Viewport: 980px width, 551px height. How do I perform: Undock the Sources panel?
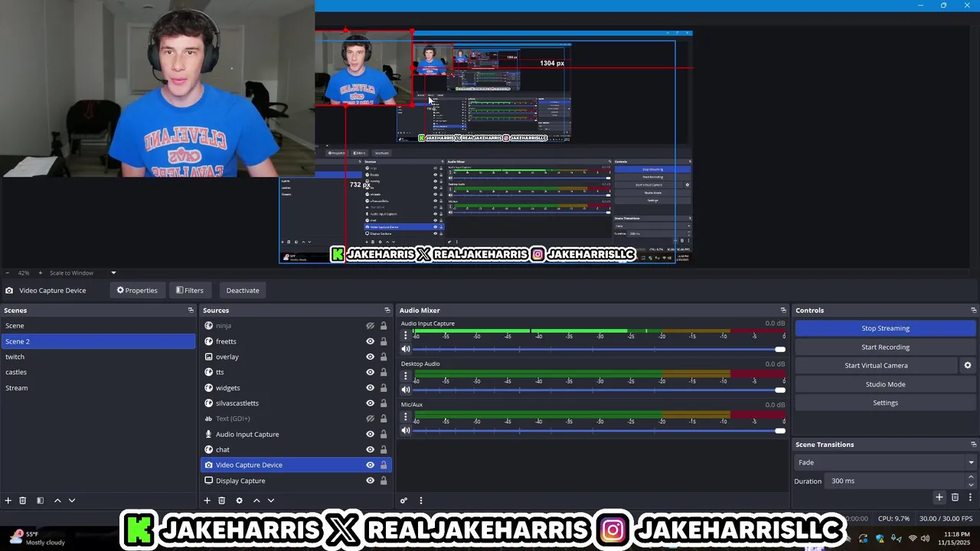[x=387, y=310]
